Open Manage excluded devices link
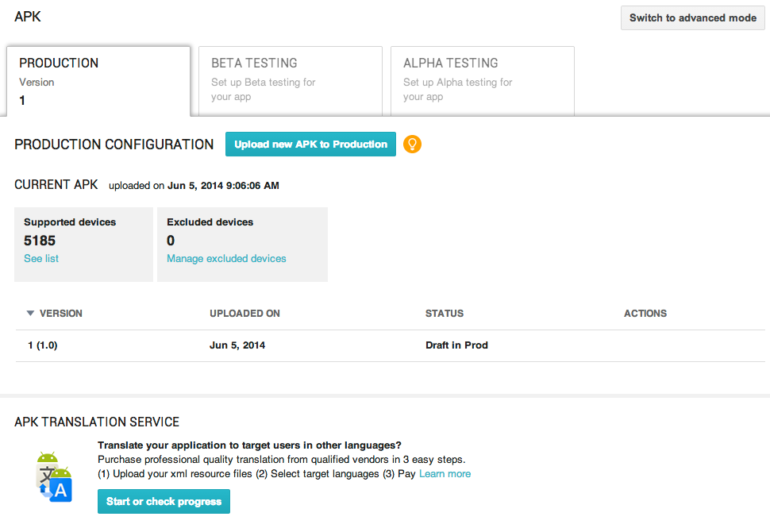Viewport: 770px width, 532px height. point(226,259)
